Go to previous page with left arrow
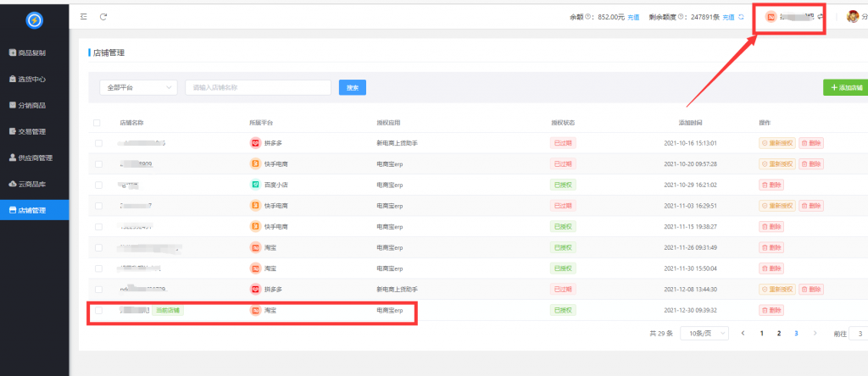Image resolution: width=868 pixels, height=376 pixels. point(743,334)
